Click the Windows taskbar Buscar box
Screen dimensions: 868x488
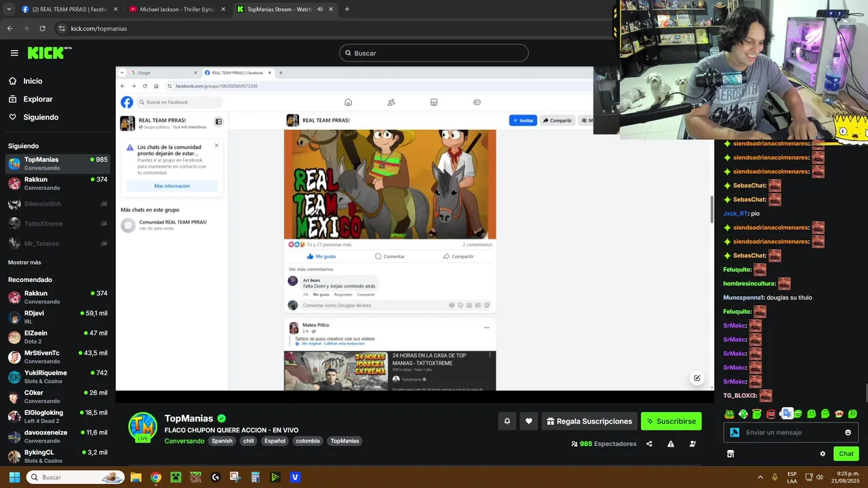click(76, 477)
